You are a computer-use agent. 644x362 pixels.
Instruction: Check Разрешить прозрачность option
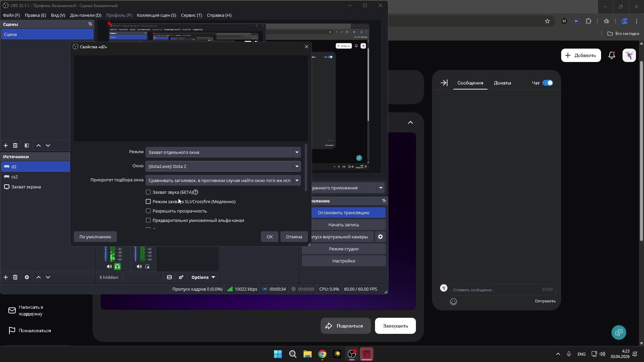click(148, 211)
